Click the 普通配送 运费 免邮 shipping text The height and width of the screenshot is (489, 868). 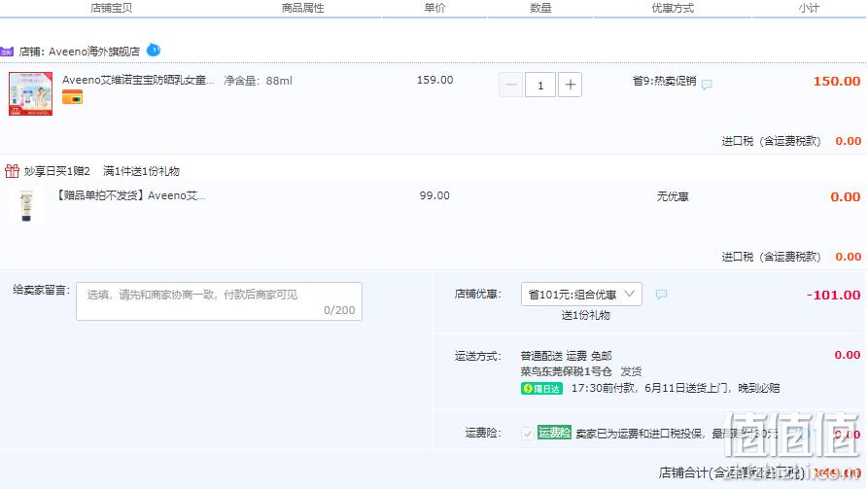pyautogui.click(x=566, y=356)
